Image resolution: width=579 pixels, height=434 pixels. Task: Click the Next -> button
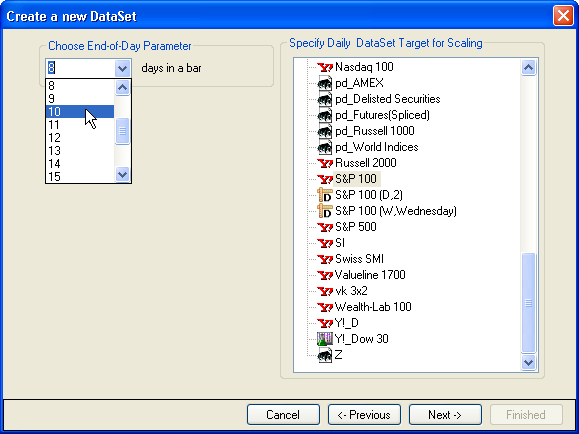pos(445,415)
